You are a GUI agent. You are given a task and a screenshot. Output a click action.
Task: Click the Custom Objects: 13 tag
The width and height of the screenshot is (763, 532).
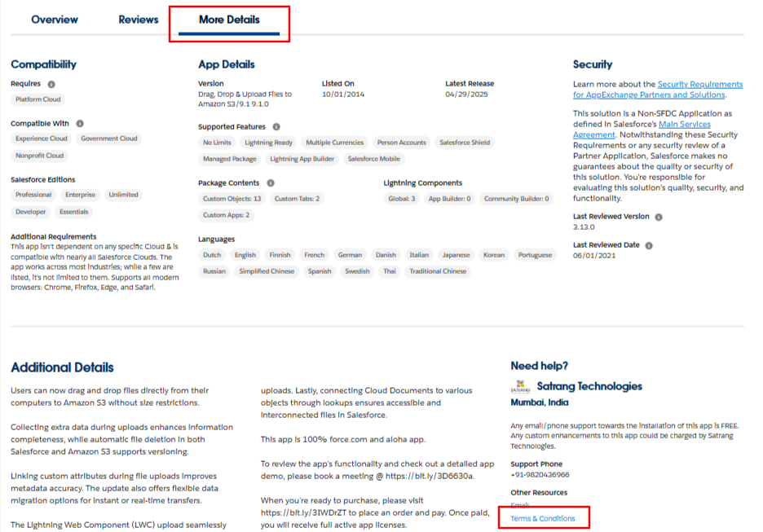(x=232, y=199)
